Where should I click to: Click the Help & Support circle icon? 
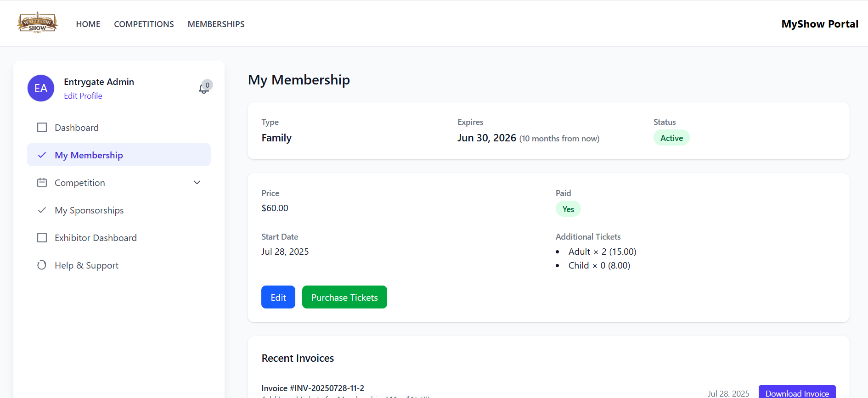pyautogui.click(x=42, y=265)
